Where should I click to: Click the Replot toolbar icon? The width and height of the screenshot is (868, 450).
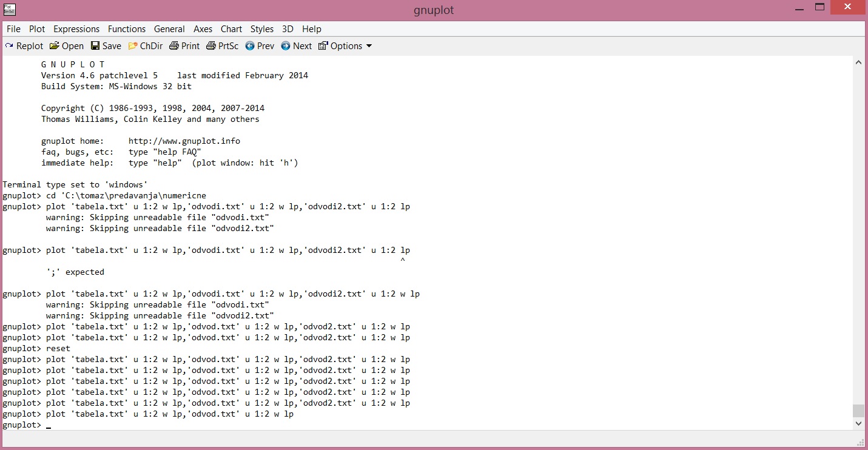click(9, 46)
